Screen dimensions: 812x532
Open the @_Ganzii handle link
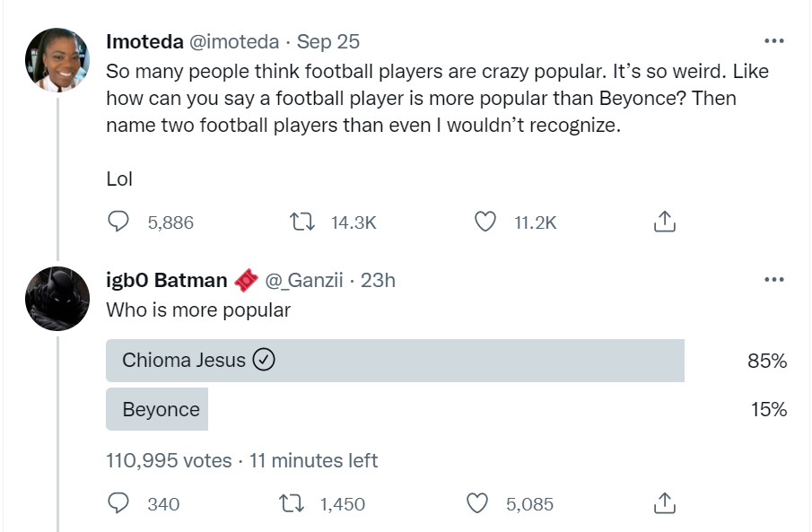point(302,281)
